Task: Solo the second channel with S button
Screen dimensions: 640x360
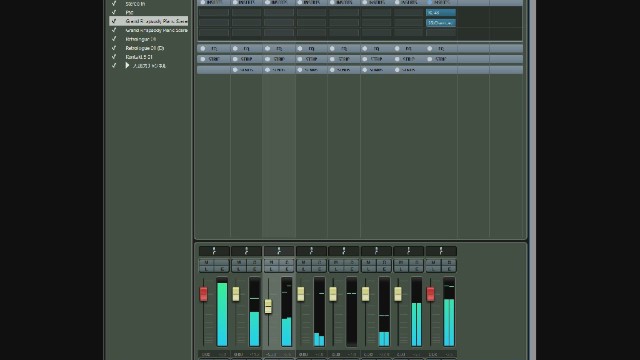Action: [x=254, y=262]
